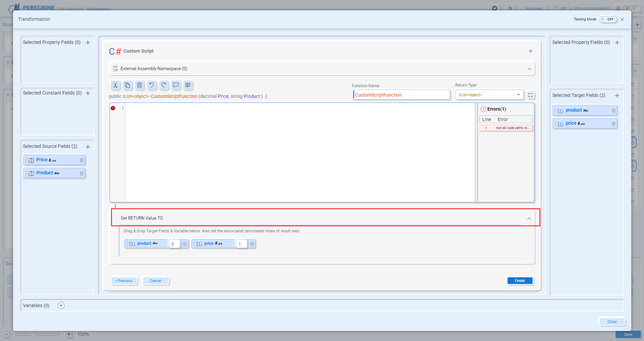Screen dimensions: 644x341
Task: Open settings gear in Data Mapper toolbar
Action: pos(495,8)
